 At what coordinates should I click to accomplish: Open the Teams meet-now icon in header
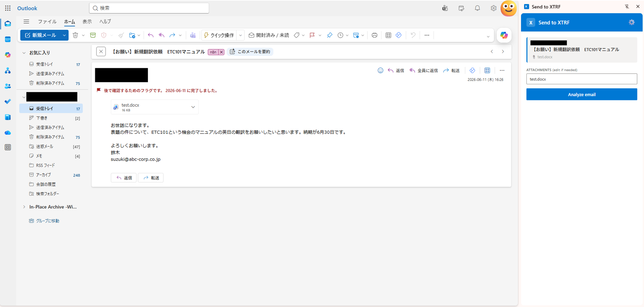[x=445, y=8]
